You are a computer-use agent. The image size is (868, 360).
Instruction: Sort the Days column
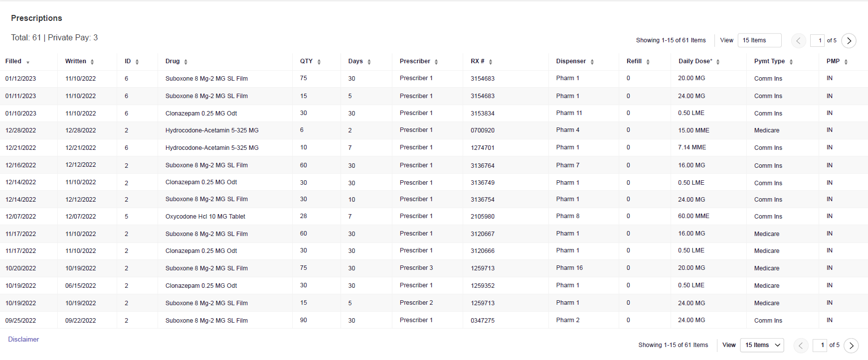369,62
